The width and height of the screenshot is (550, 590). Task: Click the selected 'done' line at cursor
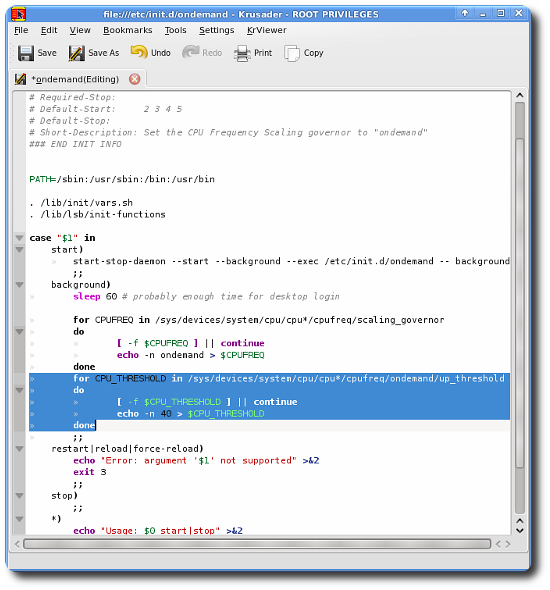click(84, 425)
